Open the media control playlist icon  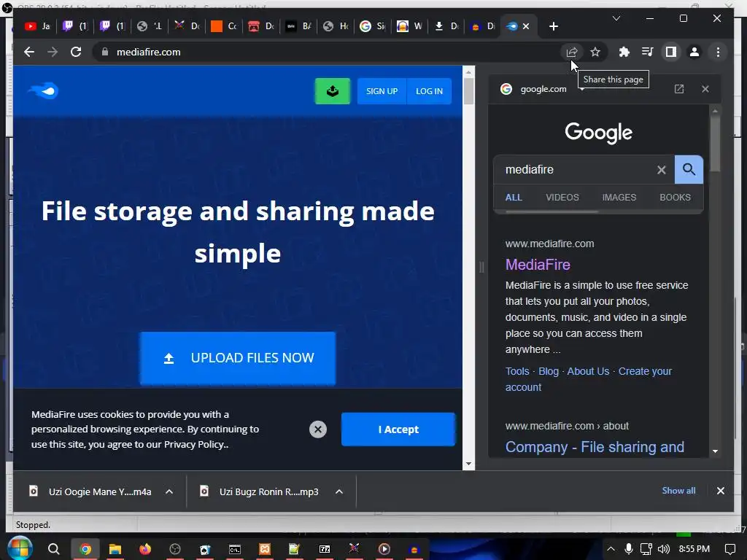(x=648, y=52)
